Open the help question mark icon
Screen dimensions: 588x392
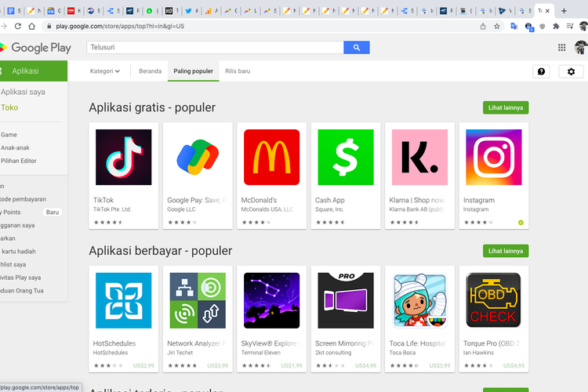coord(540,71)
